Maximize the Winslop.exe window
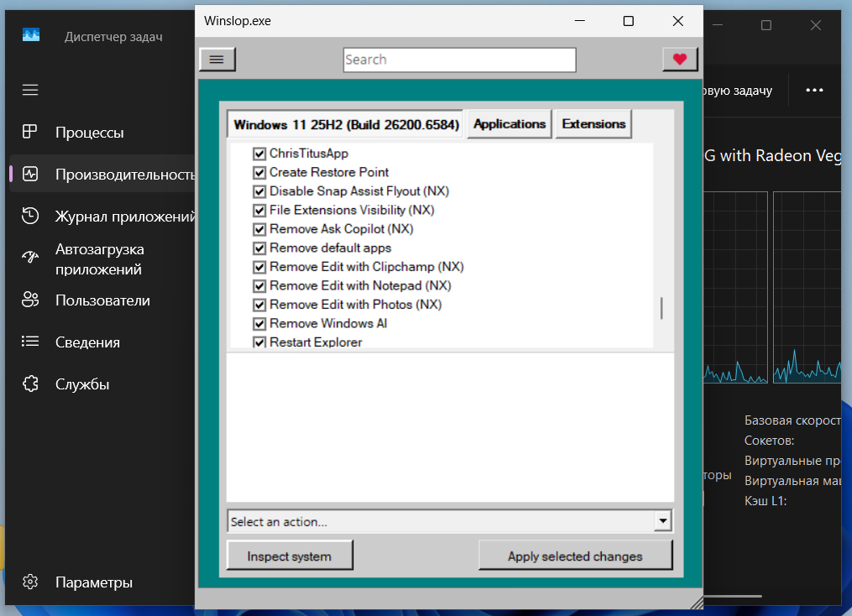 (x=629, y=21)
